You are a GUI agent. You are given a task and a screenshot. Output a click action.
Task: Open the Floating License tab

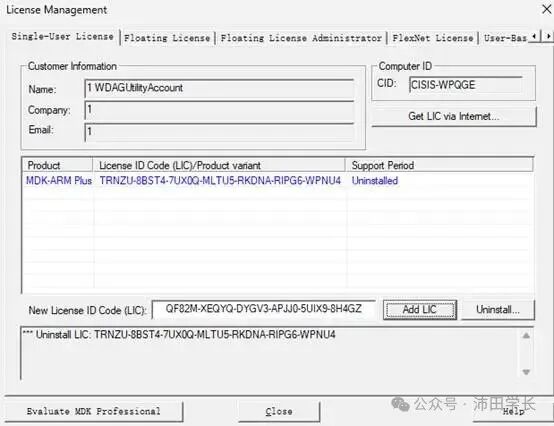[x=167, y=38]
